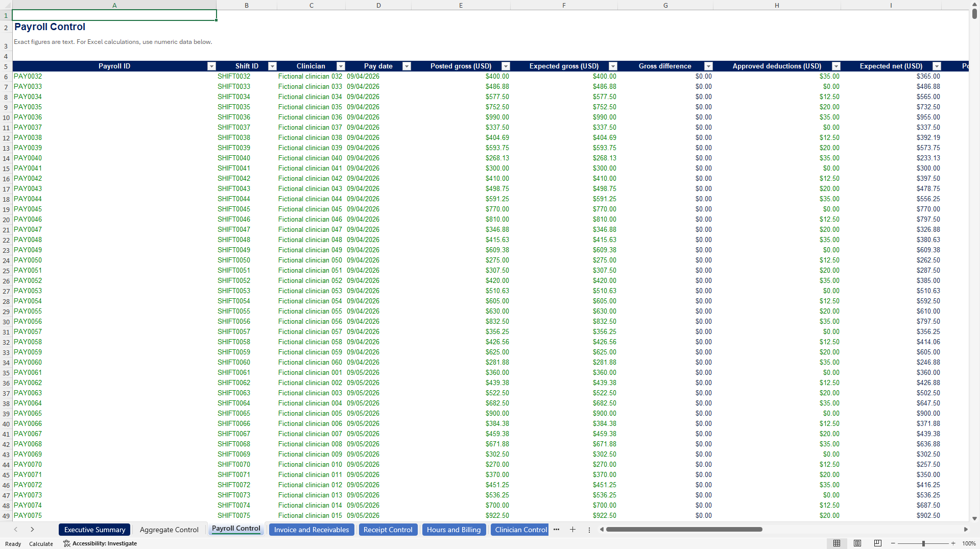Open sheet tab options vertical dots
The width and height of the screenshot is (980, 549).
pos(589,530)
